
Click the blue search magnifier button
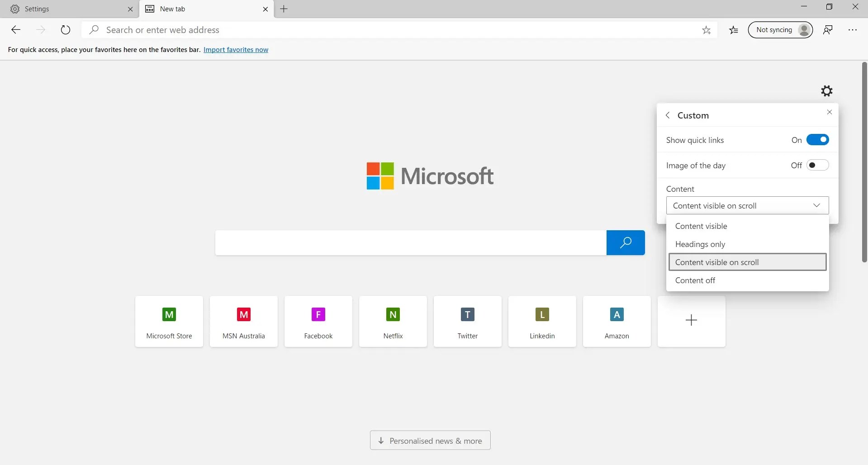click(626, 243)
